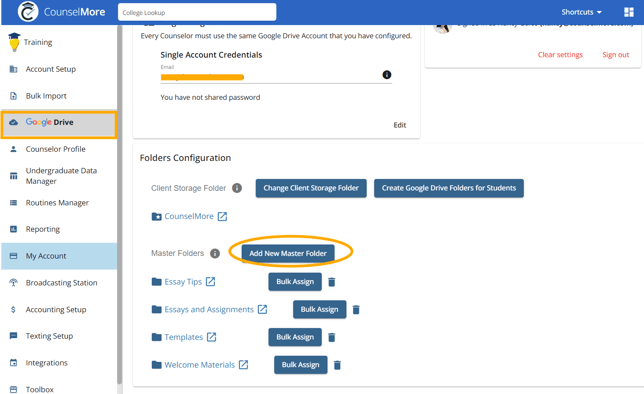Screen dimensions: 644x394
Task: Click Add New Master Folder button
Action: [x=288, y=253]
